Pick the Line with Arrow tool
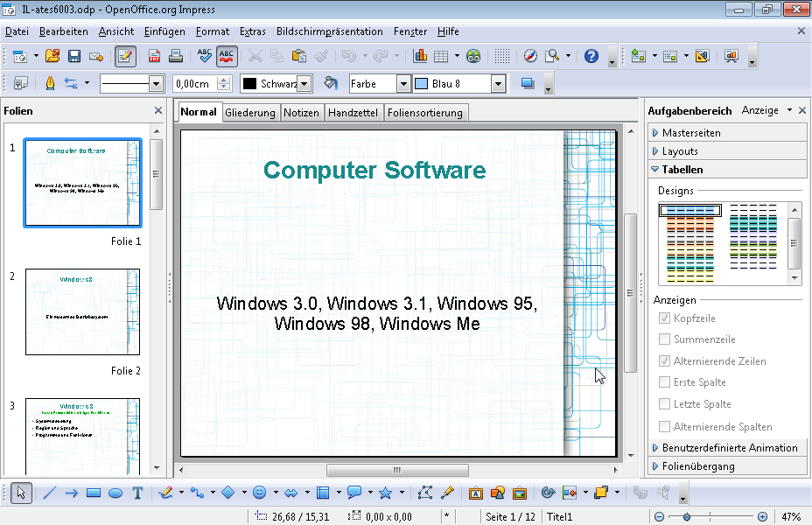Screen dimensions: 812x525 (72, 493)
